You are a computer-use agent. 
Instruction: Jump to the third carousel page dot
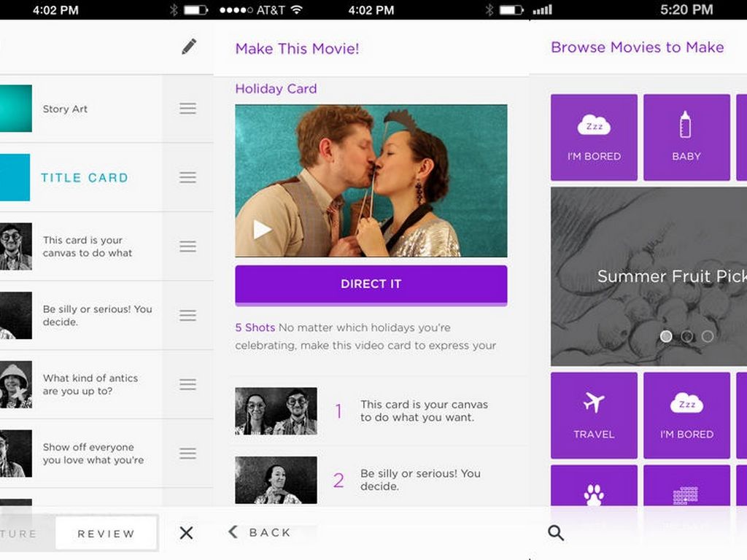[708, 336]
